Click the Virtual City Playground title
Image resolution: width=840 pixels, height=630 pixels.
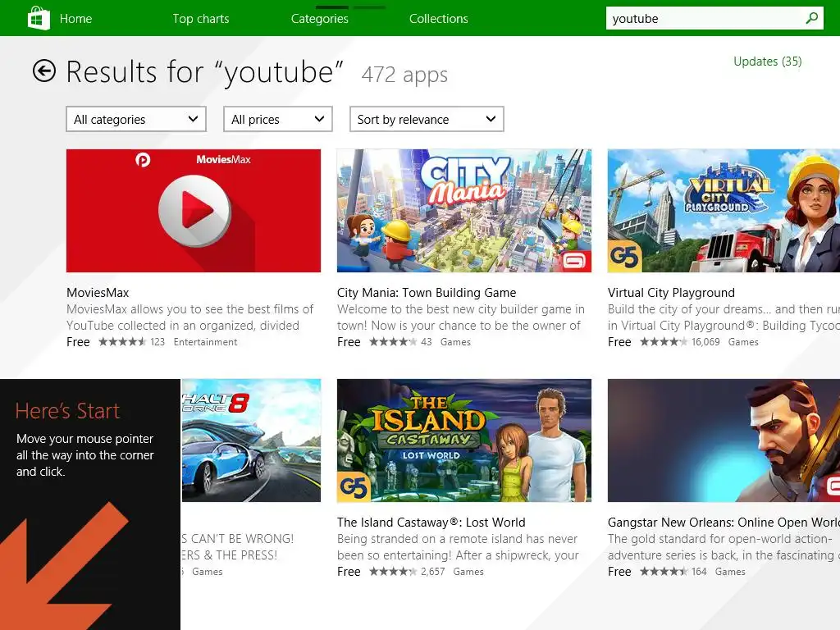coord(671,293)
